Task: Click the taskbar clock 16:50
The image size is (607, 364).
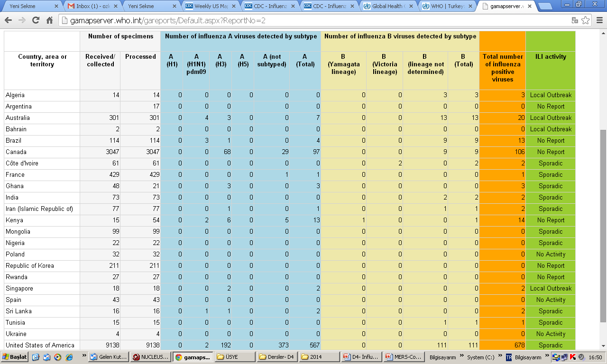Action: coord(595,357)
